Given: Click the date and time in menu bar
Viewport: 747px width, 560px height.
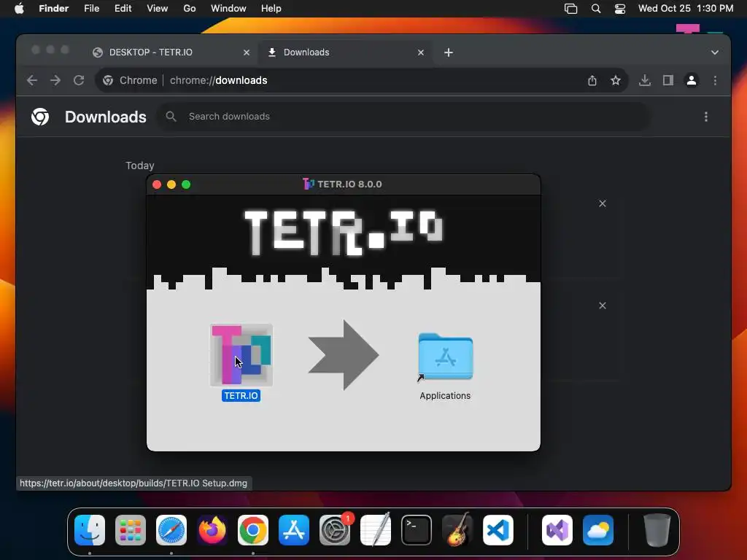Looking at the screenshot, I should click(x=686, y=9).
